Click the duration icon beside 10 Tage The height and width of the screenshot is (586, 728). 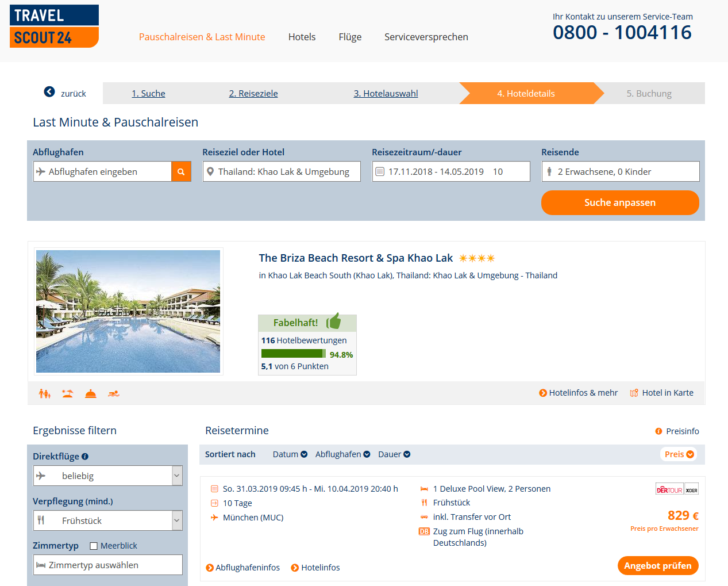[x=214, y=503]
